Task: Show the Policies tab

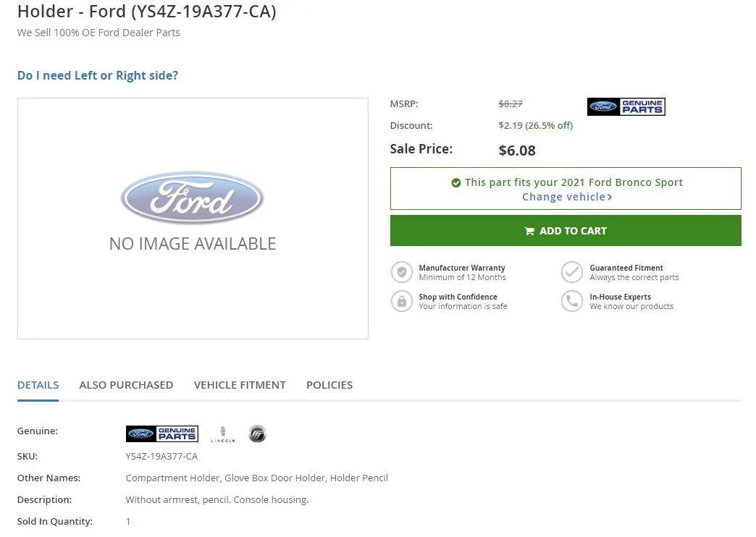Action: point(329,385)
